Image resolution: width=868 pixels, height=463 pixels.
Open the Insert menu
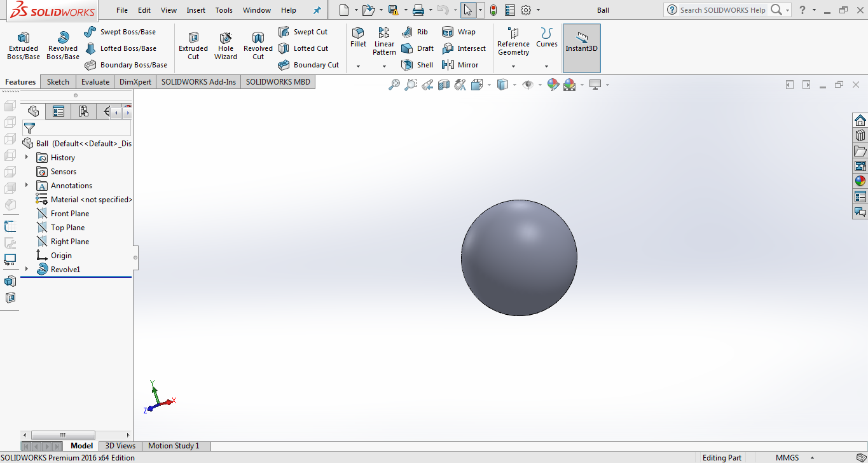point(196,10)
